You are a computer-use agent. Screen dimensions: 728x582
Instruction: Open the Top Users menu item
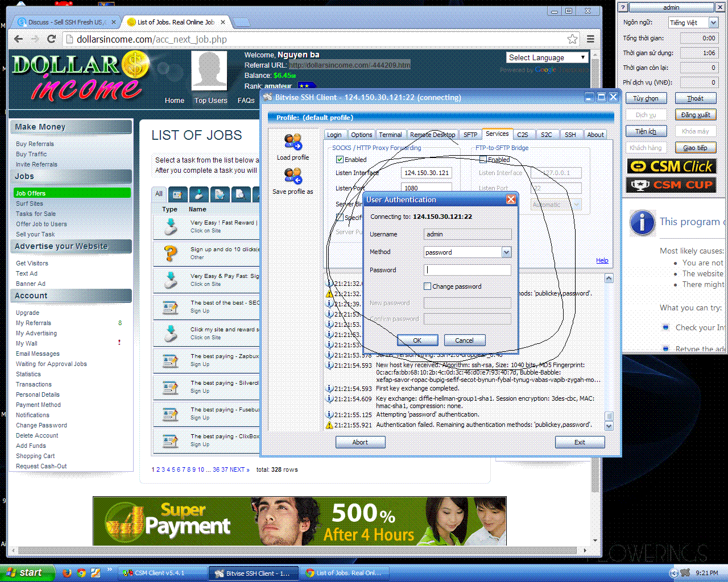click(x=210, y=101)
